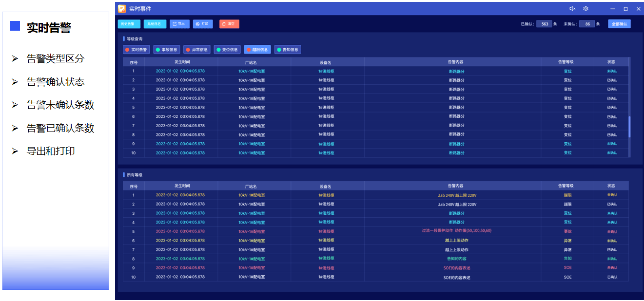The height and width of the screenshot is (301, 644).
Task: Click 告警内容 header in 所有等级 table
Action: pyautogui.click(x=455, y=186)
